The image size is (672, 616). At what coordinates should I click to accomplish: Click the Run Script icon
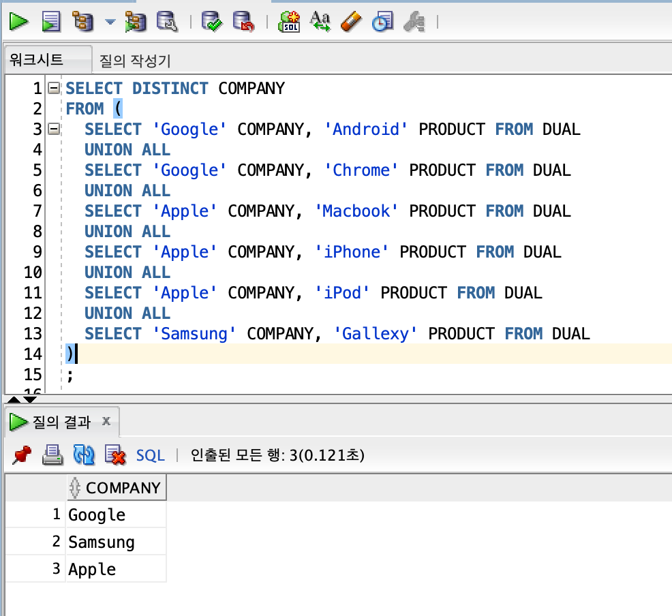coord(51,22)
